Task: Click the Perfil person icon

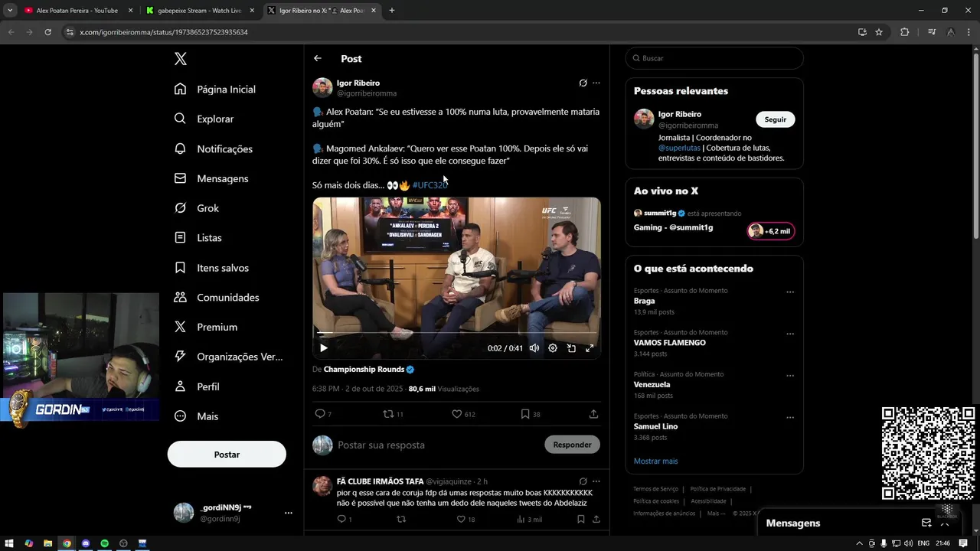Action: [x=180, y=386]
